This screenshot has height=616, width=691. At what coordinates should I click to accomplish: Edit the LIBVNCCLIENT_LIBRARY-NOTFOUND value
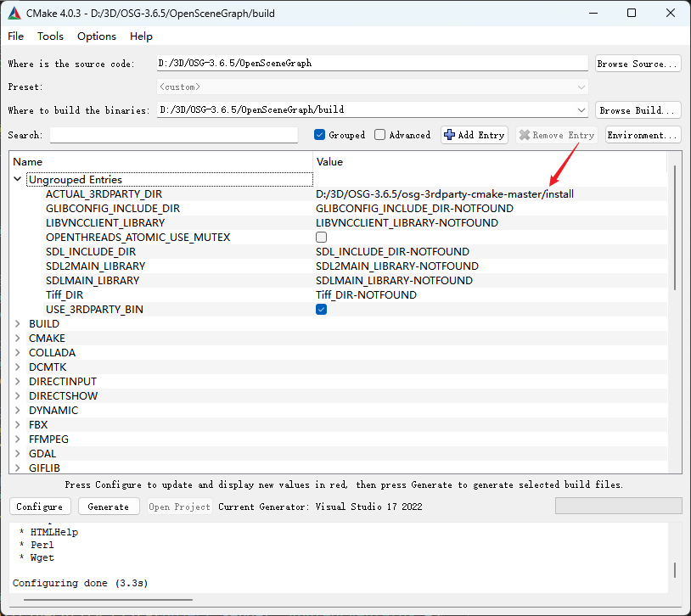coord(407,223)
